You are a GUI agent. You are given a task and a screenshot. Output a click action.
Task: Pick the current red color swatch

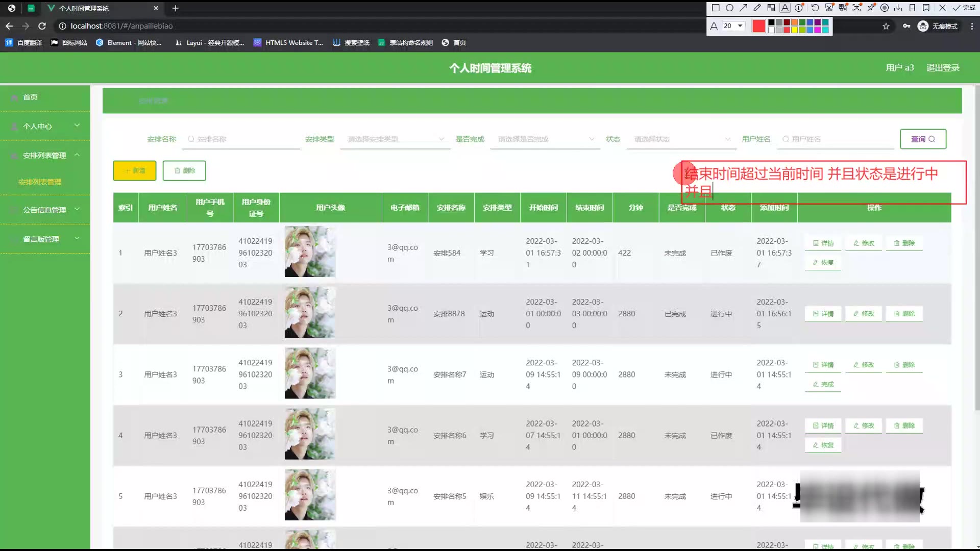coord(758,26)
